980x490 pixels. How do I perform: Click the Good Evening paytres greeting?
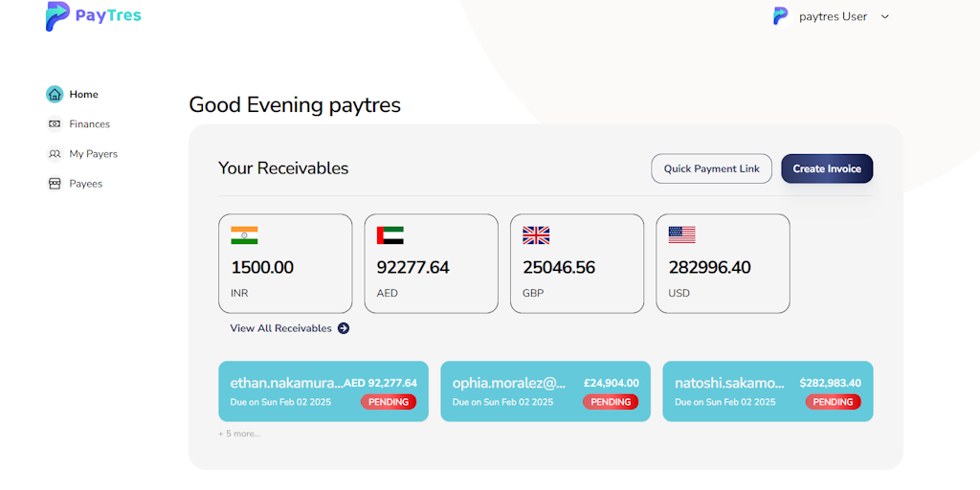coord(295,105)
